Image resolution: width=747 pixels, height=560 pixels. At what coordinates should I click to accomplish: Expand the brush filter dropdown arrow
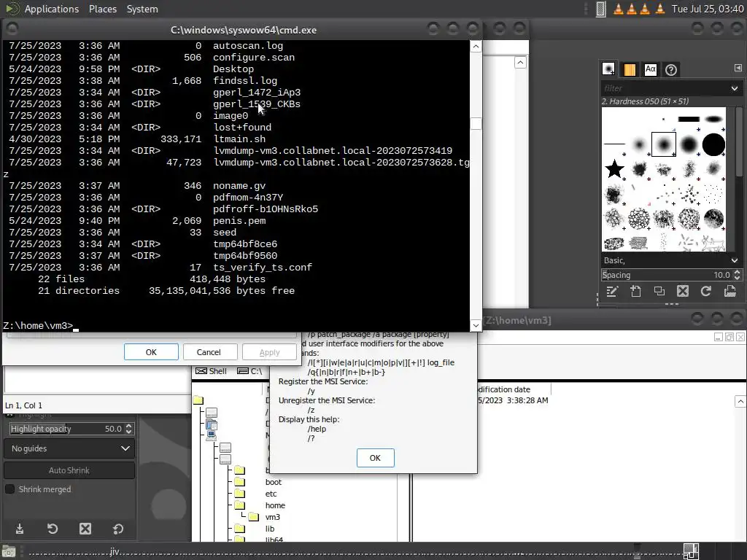tap(734, 88)
